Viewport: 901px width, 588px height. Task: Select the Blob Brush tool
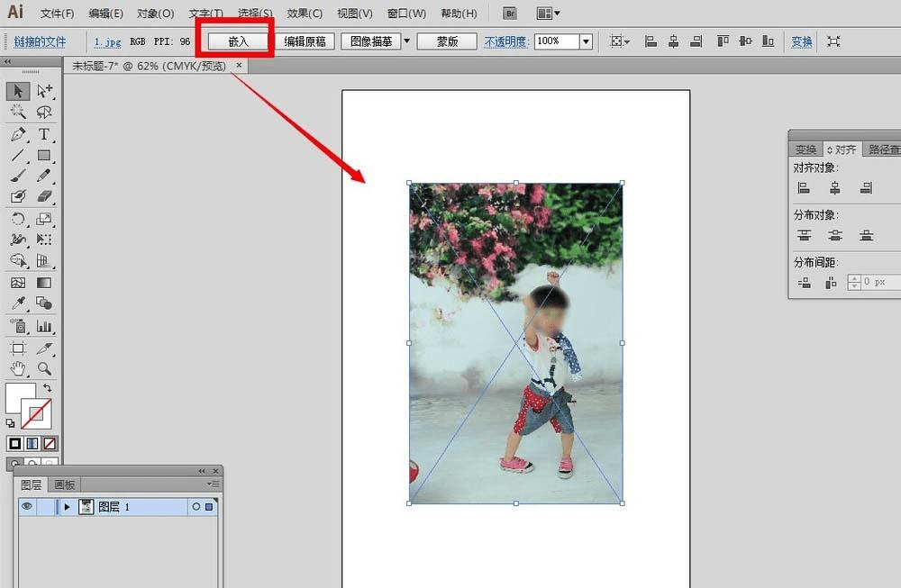18,196
